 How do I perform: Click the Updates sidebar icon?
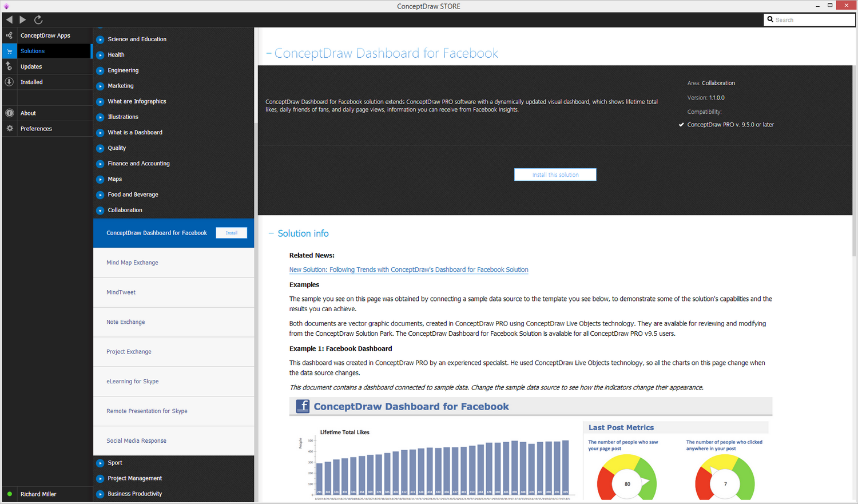click(9, 66)
